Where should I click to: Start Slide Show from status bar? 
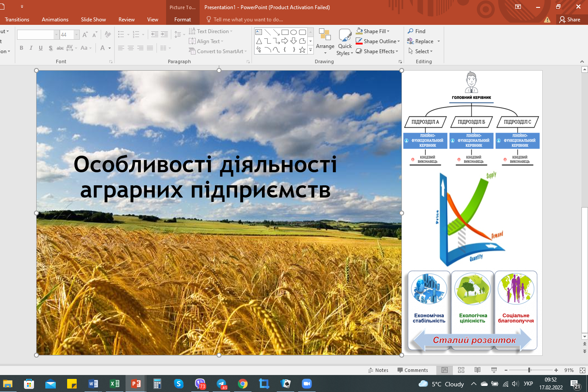494,370
